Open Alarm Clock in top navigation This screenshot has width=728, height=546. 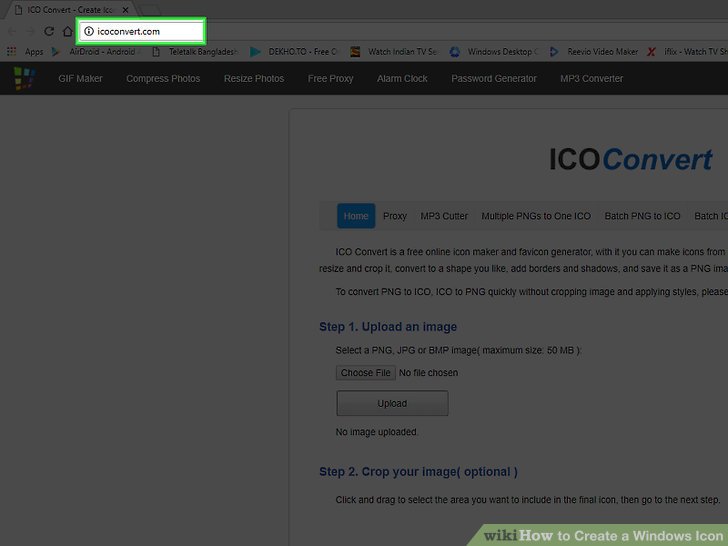402,78
